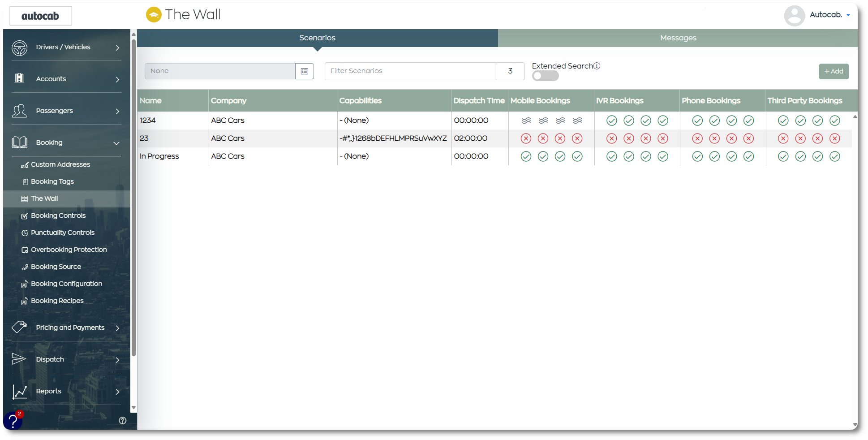Switch to the Messages tab
868x440 pixels.
pos(678,38)
